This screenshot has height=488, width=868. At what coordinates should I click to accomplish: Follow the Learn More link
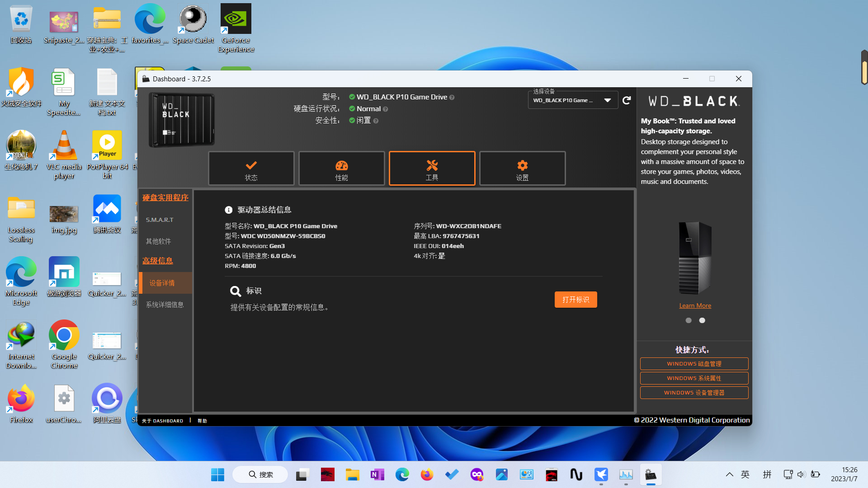coord(695,306)
